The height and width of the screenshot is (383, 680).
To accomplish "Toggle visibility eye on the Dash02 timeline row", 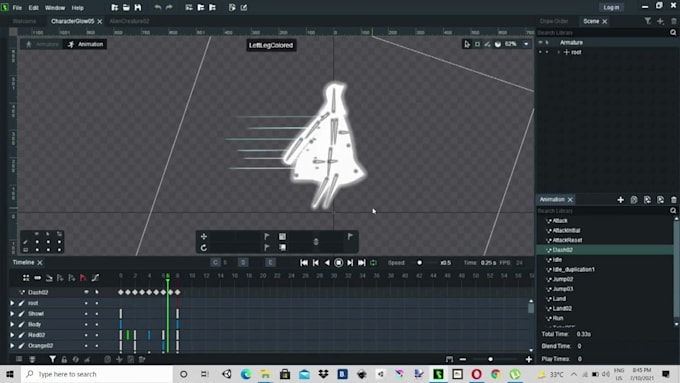I will (x=86, y=292).
